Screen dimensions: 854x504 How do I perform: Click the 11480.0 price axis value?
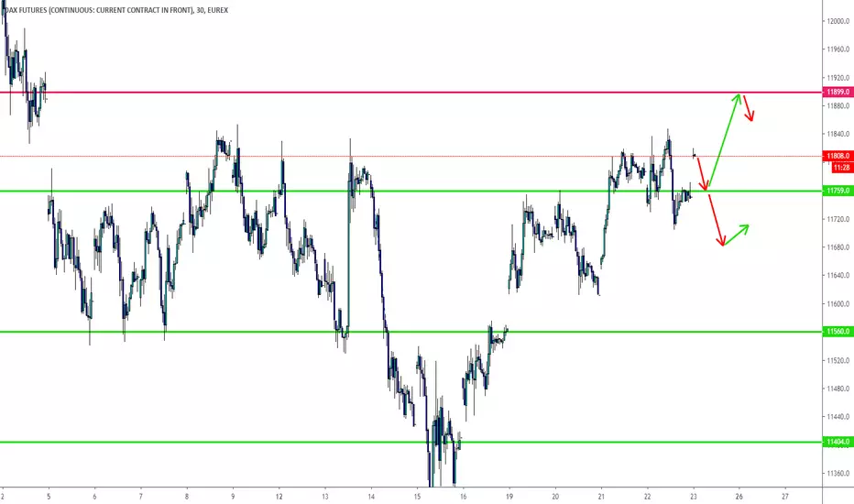[838, 389]
